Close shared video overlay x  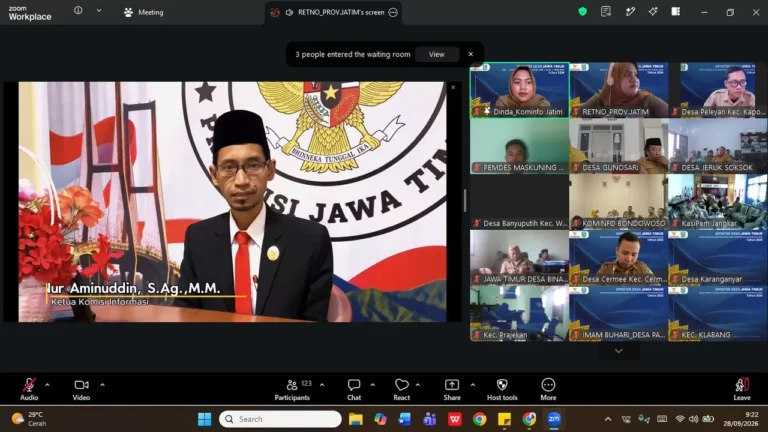(453, 88)
